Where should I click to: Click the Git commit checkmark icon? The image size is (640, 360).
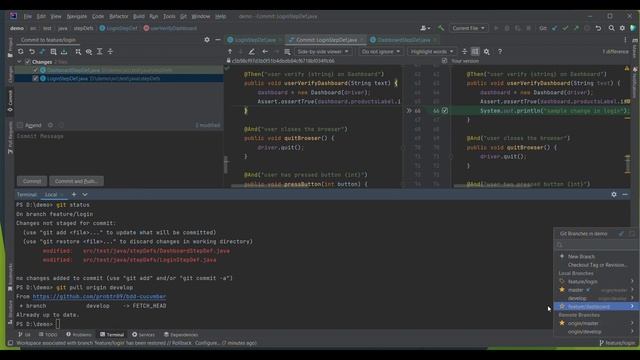pos(565,28)
